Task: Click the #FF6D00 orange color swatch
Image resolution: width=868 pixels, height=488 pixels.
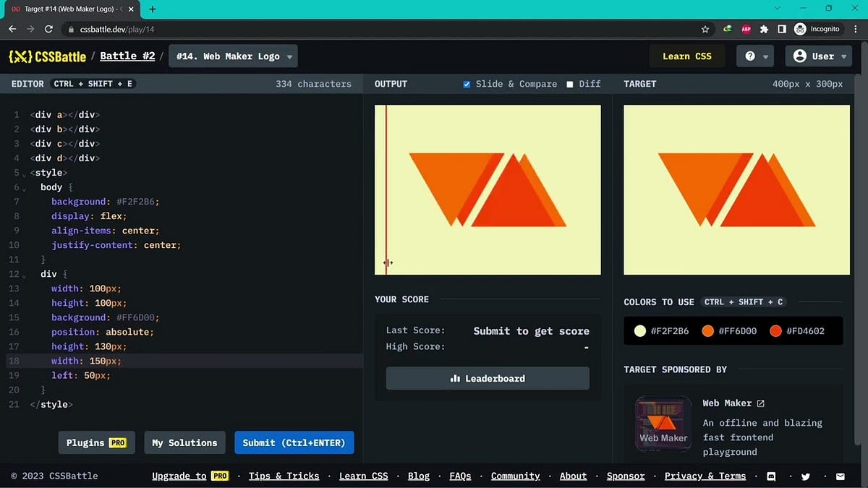Action: click(707, 330)
